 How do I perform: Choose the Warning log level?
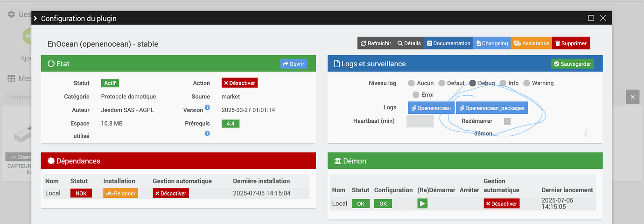pyautogui.click(x=526, y=83)
